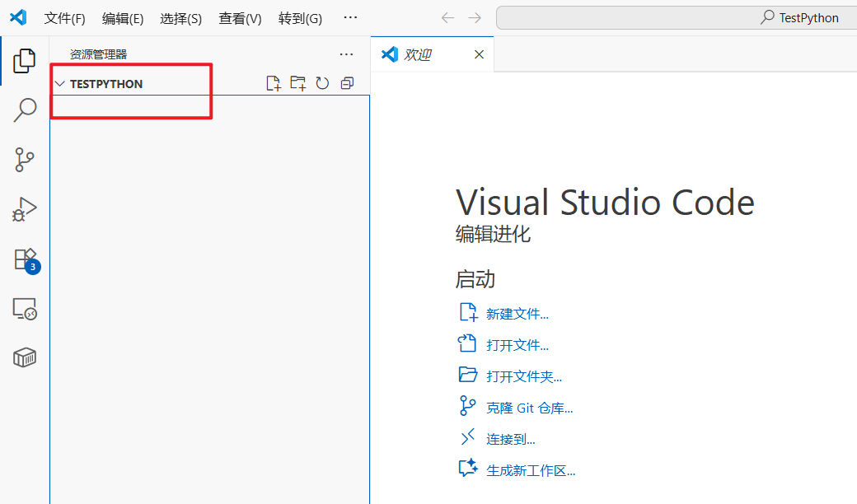This screenshot has height=504, width=857.
Task: Open the Run and Debug view
Action: click(x=25, y=209)
